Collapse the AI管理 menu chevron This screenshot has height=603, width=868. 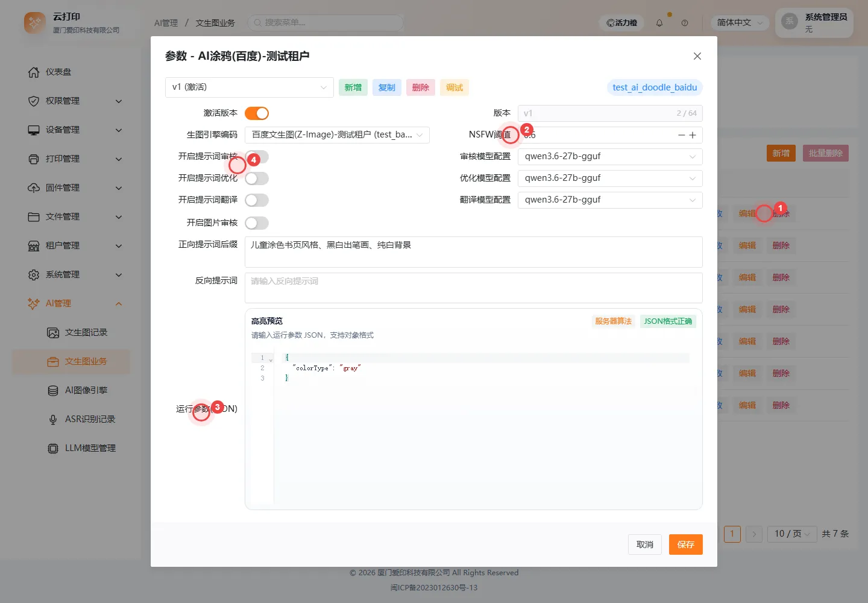tap(119, 303)
